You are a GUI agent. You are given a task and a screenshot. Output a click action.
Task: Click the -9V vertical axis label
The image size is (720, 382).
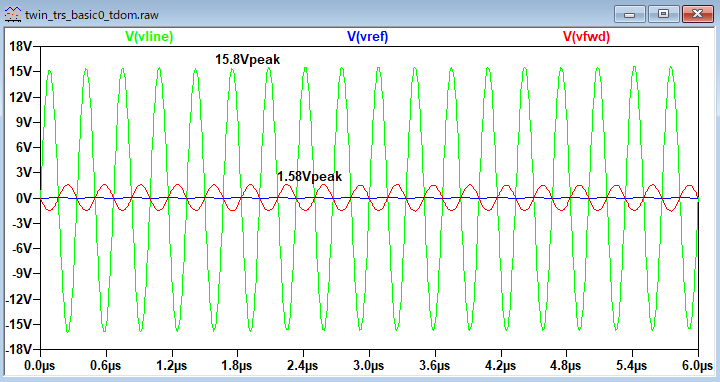[x=21, y=274]
